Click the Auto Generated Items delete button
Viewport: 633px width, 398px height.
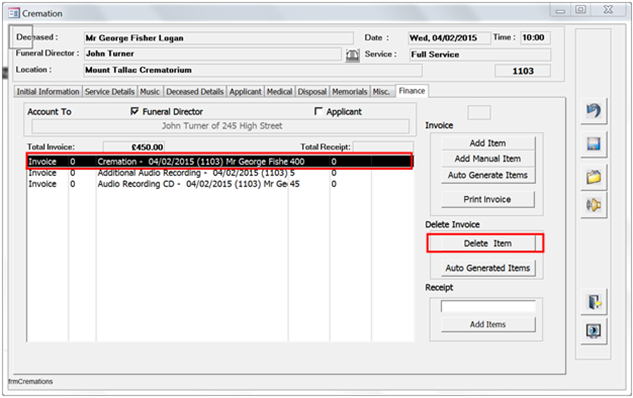[x=488, y=268]
